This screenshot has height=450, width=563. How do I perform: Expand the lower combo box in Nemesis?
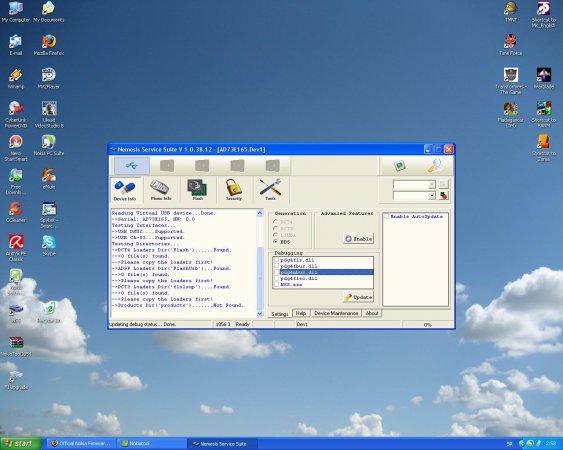coord(432,196)
